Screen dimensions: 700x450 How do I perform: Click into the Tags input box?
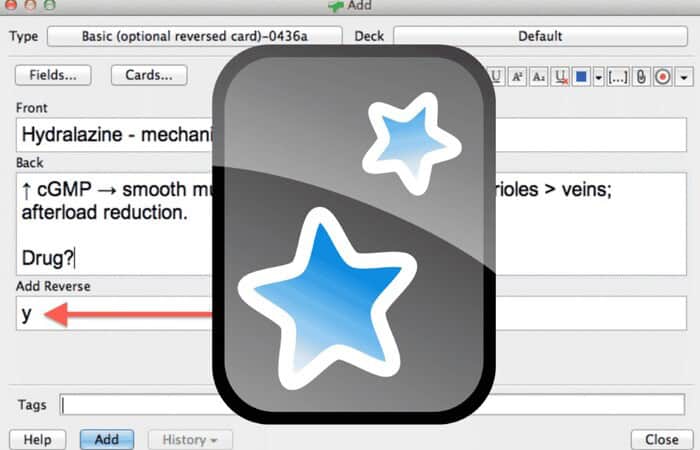[x=372, y=404]
